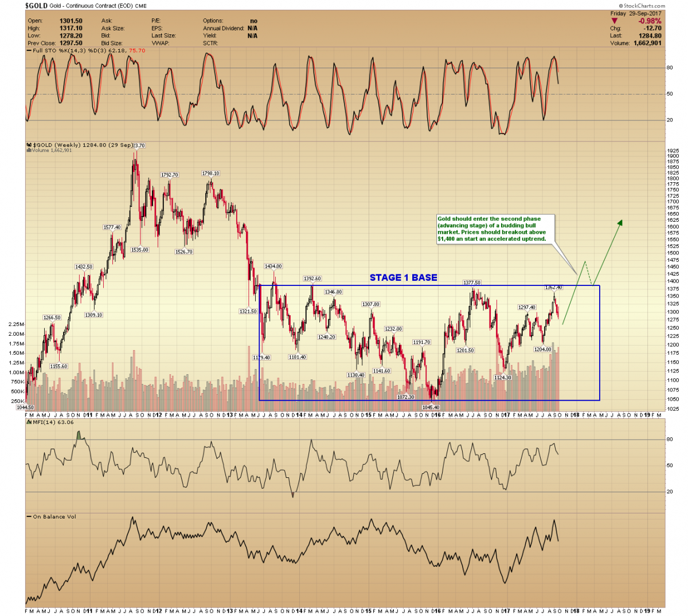Screen dimensions: 688x616
Task: Open the StockCharts.com watermark link
Action: pyautogui.click(x=644, y=6)
